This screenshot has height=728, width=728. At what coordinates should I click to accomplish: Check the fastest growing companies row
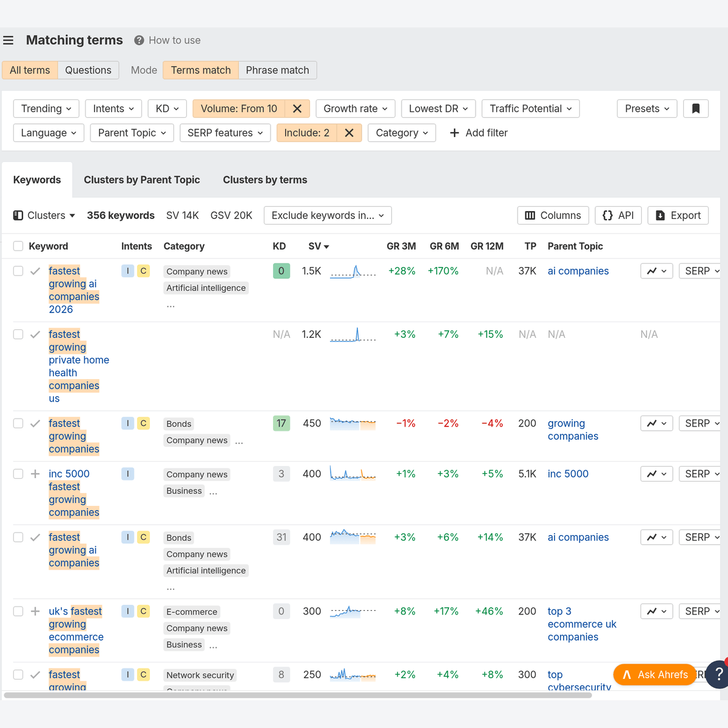[x=18, y=423]
